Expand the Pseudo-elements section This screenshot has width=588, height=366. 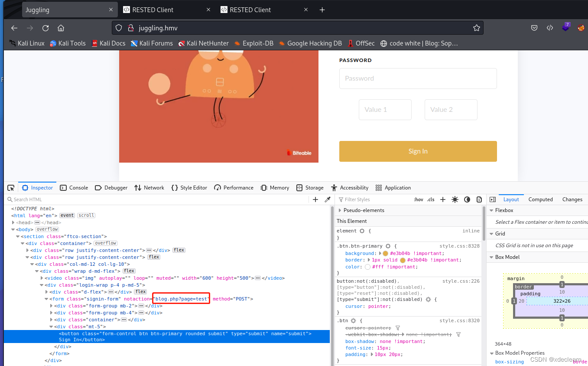coord(340,210)
